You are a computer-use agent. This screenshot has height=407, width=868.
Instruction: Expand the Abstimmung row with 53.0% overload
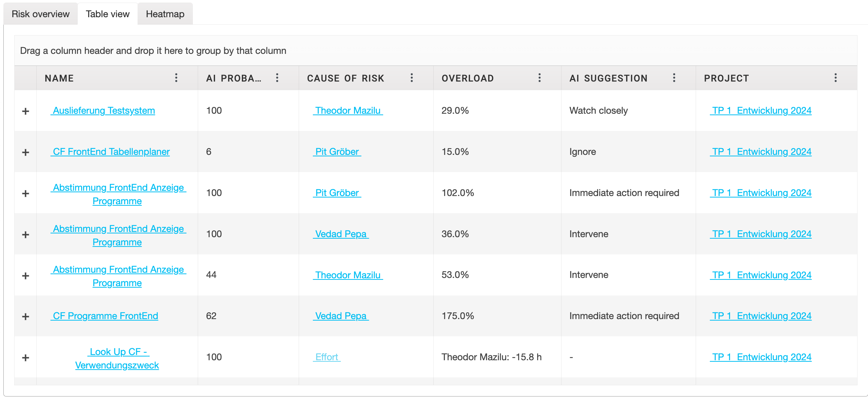(x=25, y=276)
